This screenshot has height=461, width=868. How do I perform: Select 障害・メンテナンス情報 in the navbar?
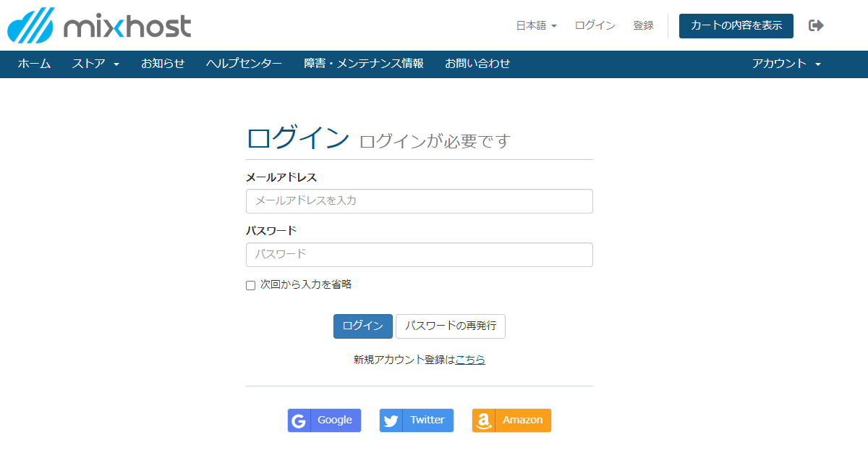click(363, 64)
